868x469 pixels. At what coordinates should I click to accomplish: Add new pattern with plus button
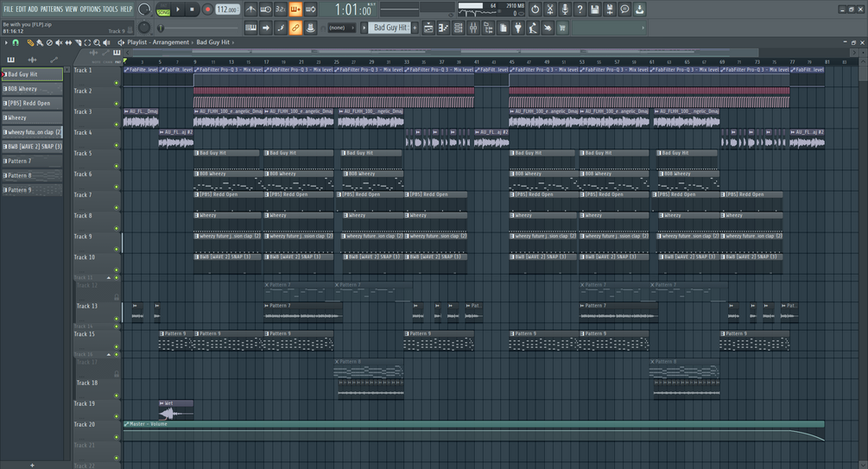tap(415, 28)
